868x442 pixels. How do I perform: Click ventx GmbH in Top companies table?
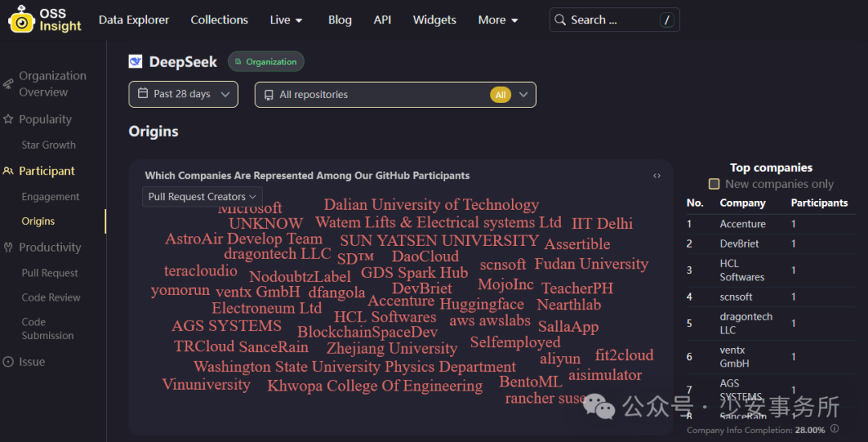coord(735,357)
